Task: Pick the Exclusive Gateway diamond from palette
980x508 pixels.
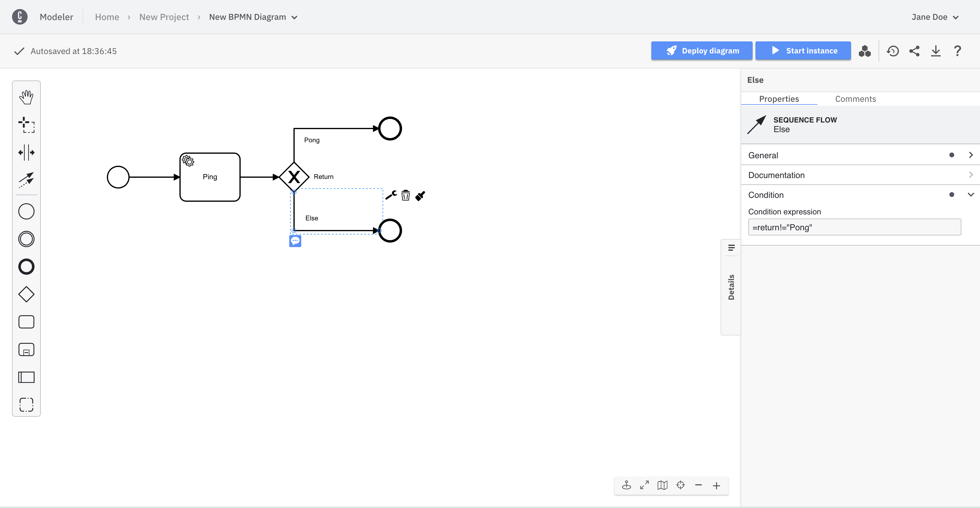Action: pyautogui.click(x=26, y=294)
